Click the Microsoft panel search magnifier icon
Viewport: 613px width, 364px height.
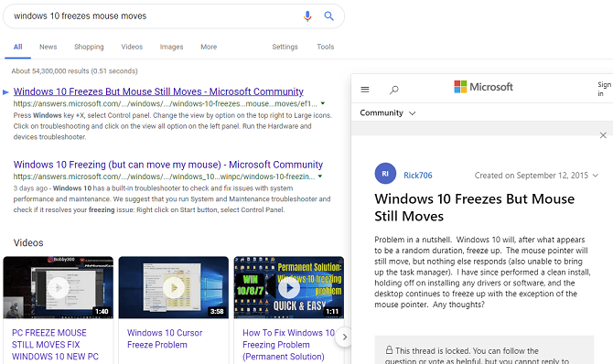coord(393,90)
